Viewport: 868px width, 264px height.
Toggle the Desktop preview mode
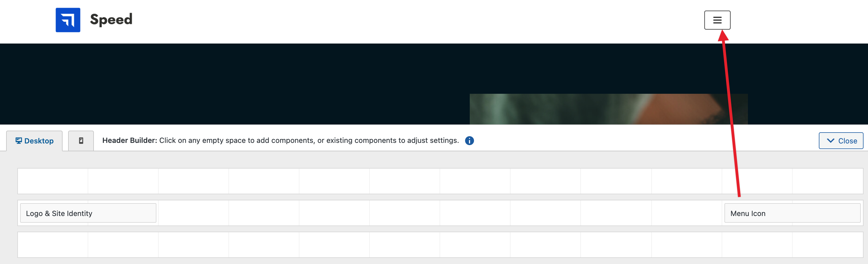pyautogui.click(x=34, y=140)
